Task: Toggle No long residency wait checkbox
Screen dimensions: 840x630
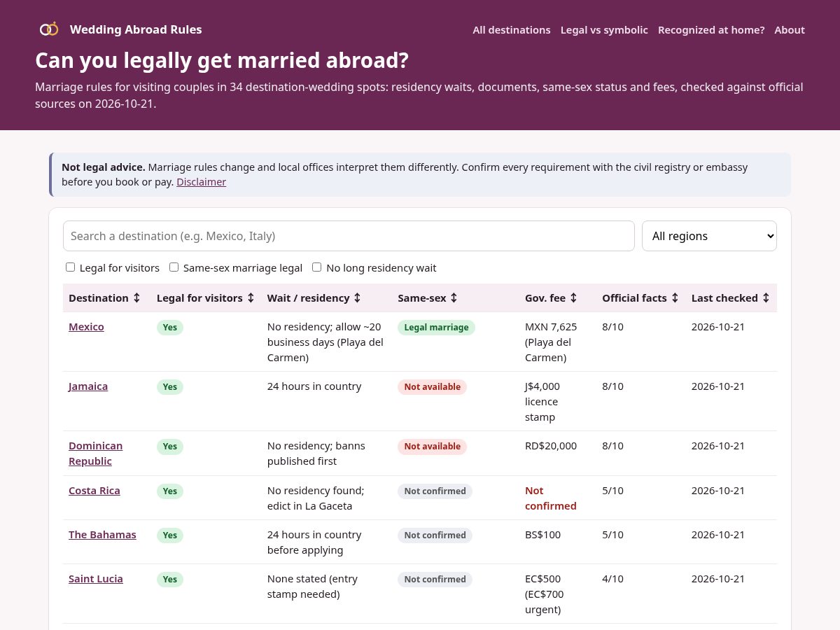Action: click(316, 267)
